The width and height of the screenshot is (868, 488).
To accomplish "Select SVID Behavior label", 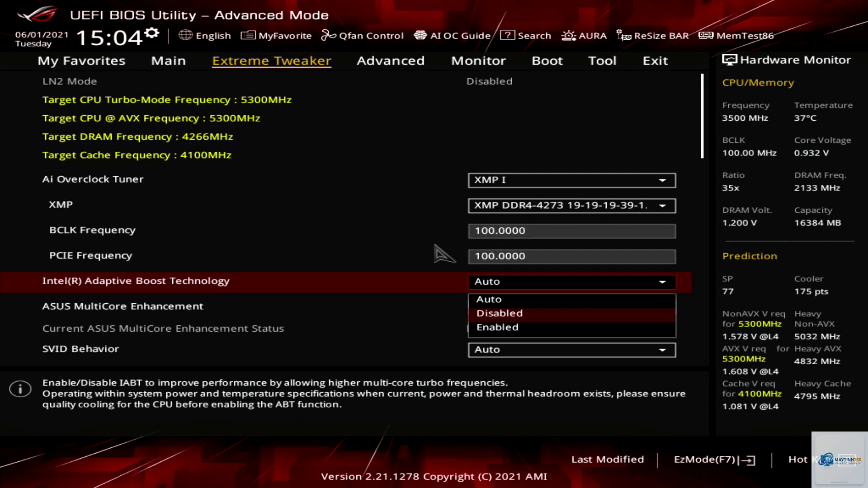I will pyautogui.click(x=80, y=349).
